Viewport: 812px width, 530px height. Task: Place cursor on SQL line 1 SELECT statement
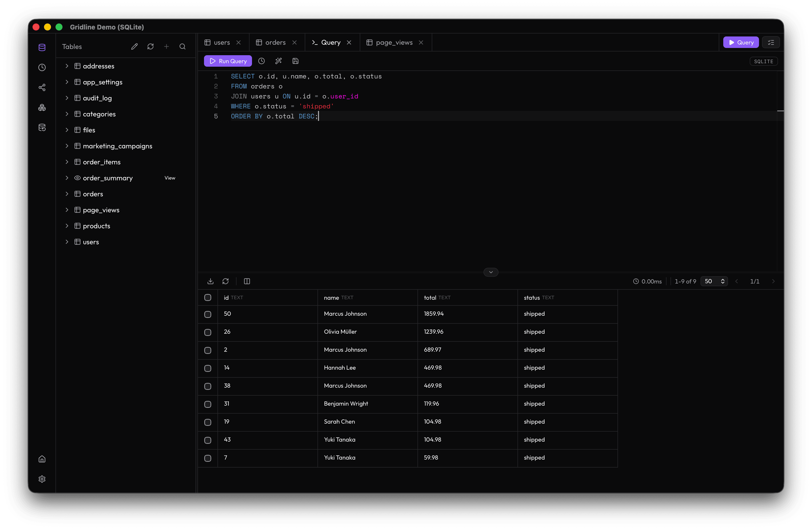(x=306, y=76)
